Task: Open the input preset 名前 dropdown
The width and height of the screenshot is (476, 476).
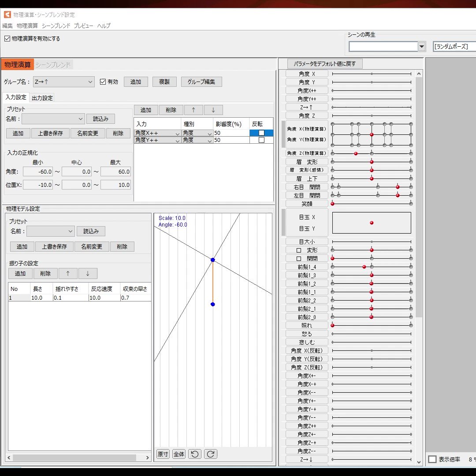Action: pyautogui.click(x=53, y=119)
